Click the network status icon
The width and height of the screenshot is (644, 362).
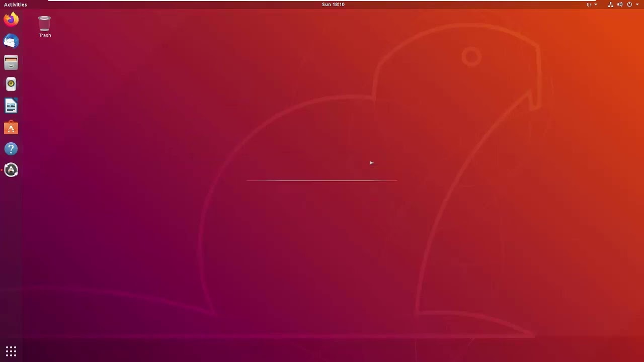(x=611, y=5)
